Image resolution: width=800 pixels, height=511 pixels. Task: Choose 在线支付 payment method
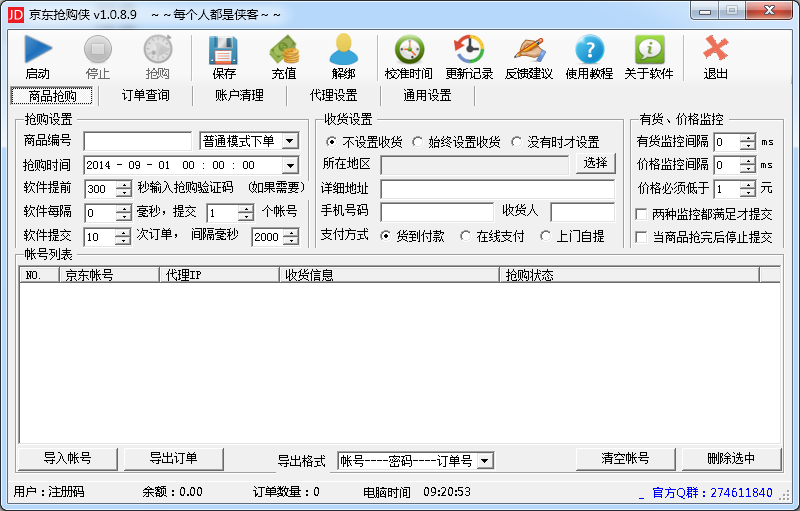[465, 236]
